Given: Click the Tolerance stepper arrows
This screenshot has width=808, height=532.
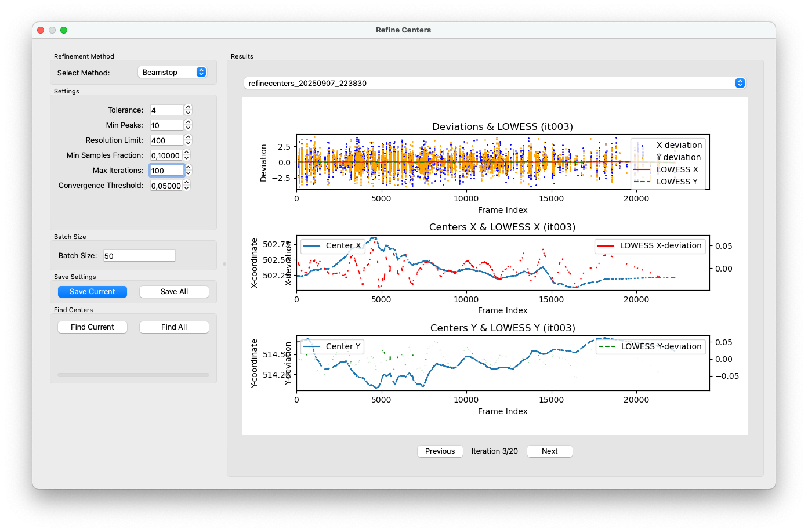Looking at the screenshot, I should (188, 110).
